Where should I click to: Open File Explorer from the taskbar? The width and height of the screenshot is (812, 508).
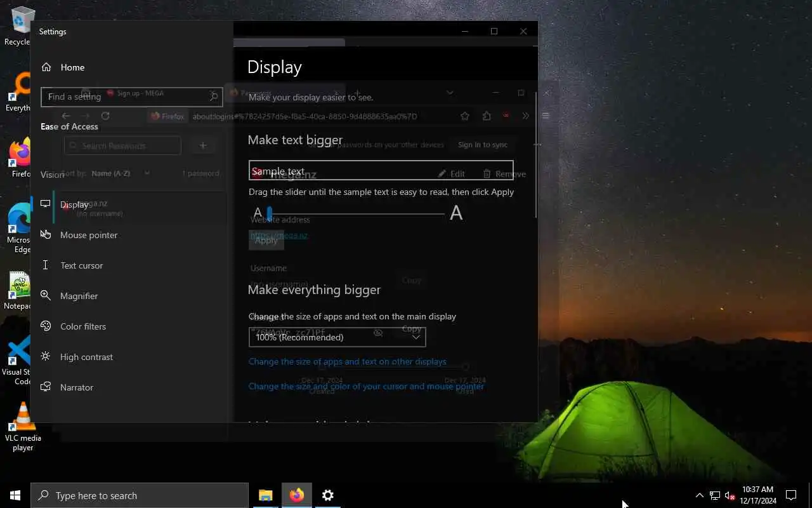tap(266, 495)
